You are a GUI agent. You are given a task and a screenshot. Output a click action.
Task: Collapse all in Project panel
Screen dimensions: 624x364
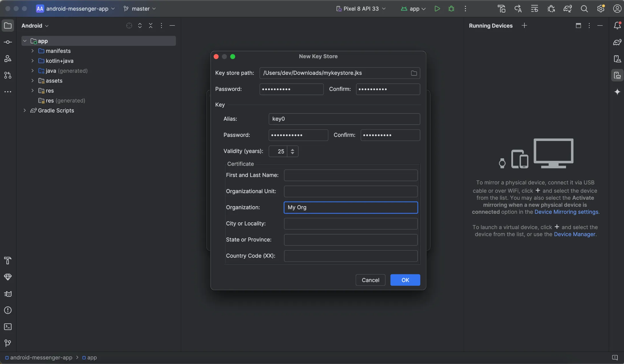pyautogui.click(x=151, y=26)
